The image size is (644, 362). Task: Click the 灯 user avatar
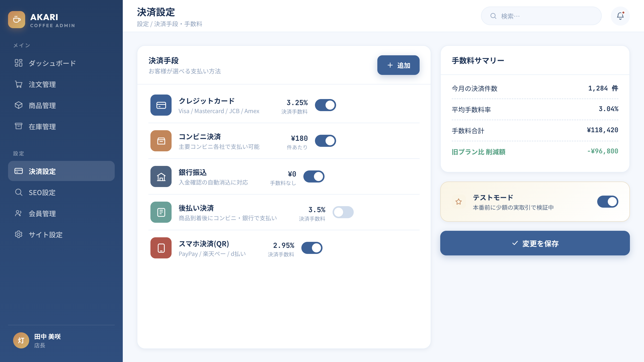(21, 340)
